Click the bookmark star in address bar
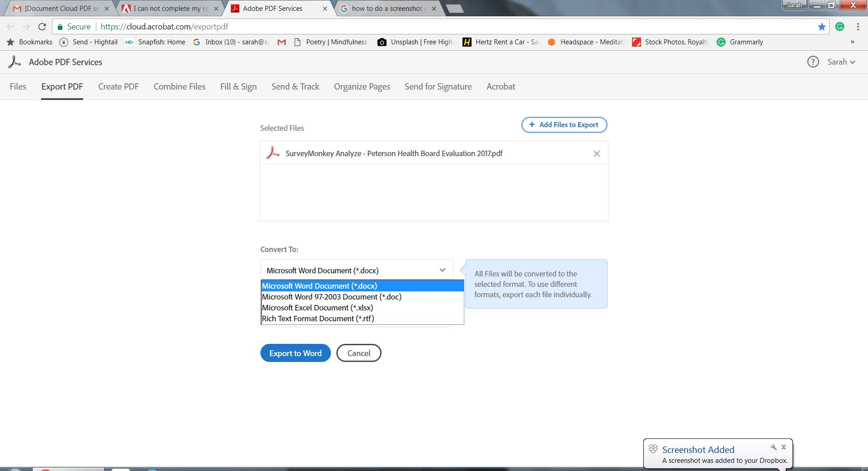The height and width of the screenshot is (471, 868). pos(822,27)
